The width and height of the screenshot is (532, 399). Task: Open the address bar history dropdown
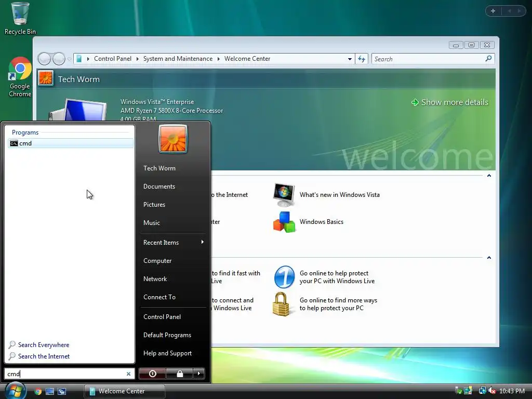tap(350, 59)
